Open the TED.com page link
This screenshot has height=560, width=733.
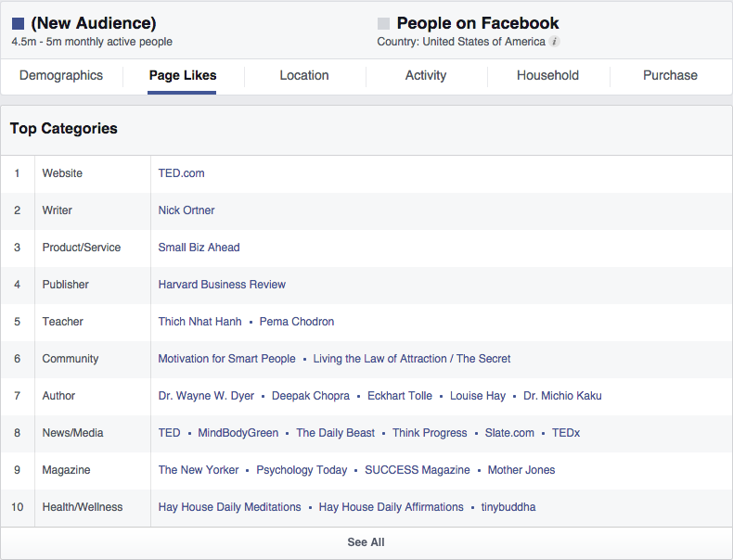click(x=181, y=173)
